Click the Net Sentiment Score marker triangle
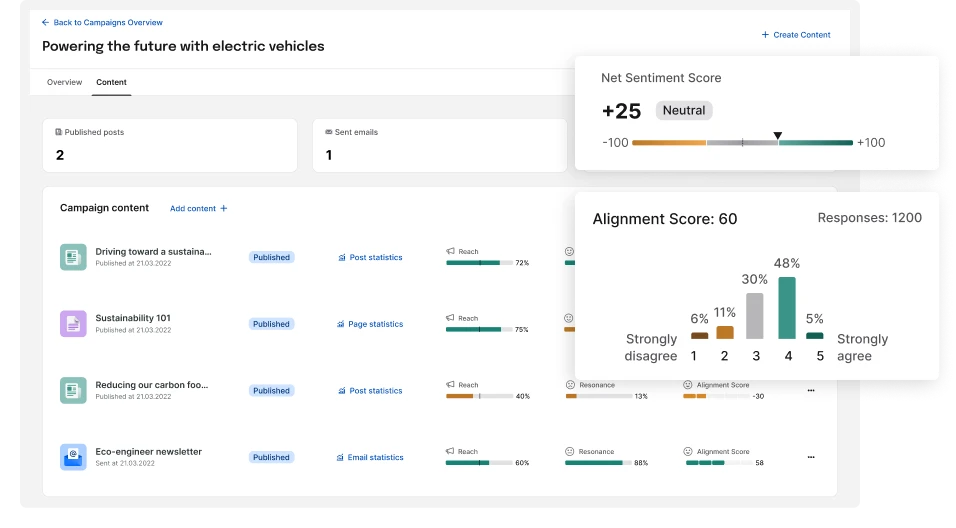The image size is (956, 528). (x=777, y=135)
